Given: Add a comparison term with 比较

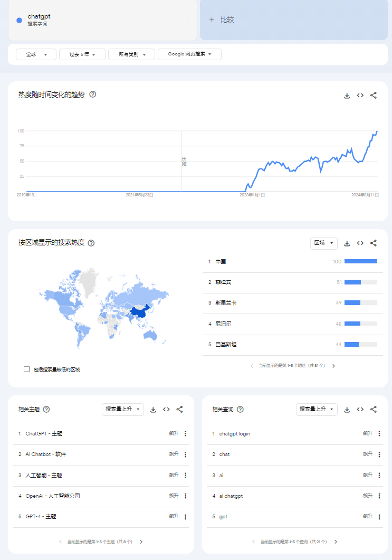Looking at the screenshot, I should pos(293,20).
